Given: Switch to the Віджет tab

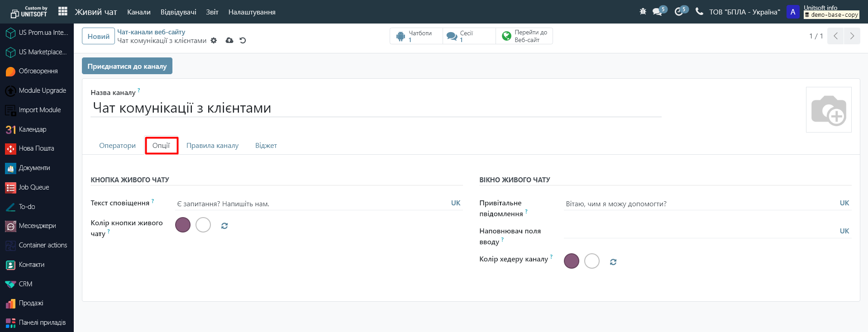Looking at the screenshot, I should [266, 146].
